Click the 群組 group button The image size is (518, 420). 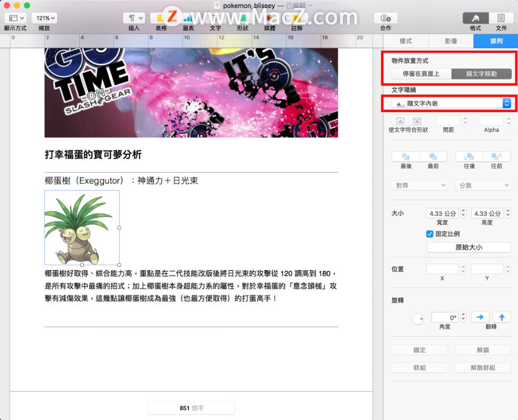420,368
